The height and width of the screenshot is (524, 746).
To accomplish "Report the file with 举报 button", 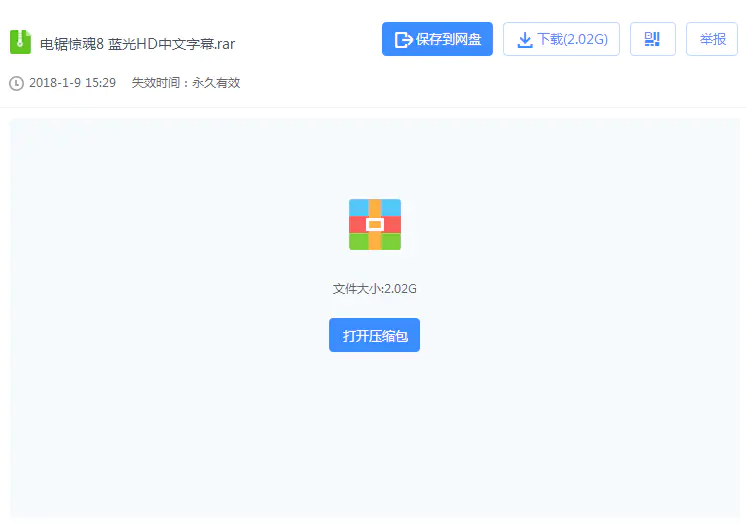I will pos(712,39).
